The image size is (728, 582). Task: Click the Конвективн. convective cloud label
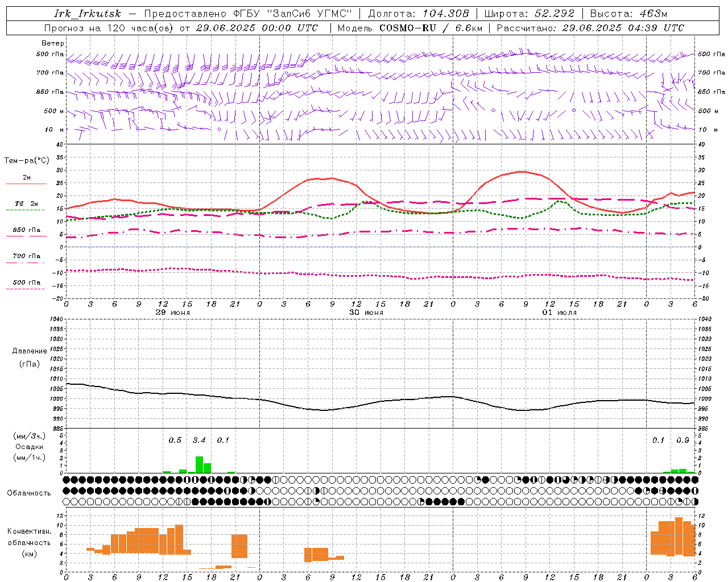[30, 531]
